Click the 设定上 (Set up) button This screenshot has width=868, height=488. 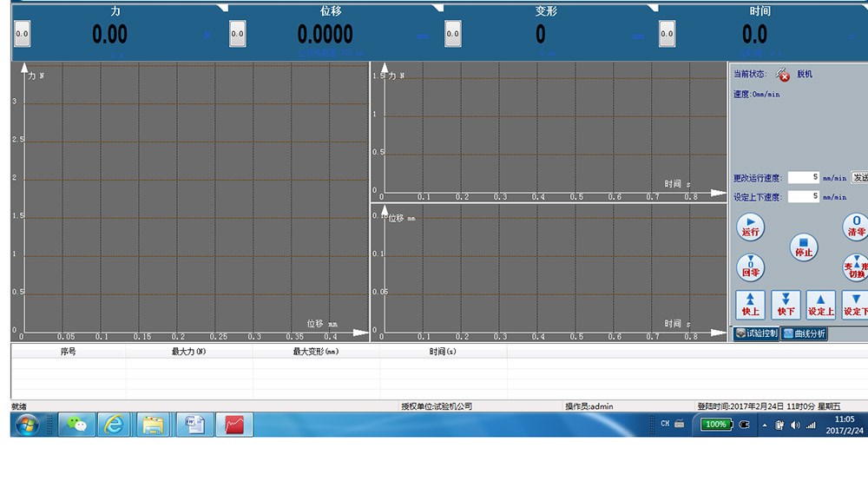pyautogui.click(x=820, y=305)
